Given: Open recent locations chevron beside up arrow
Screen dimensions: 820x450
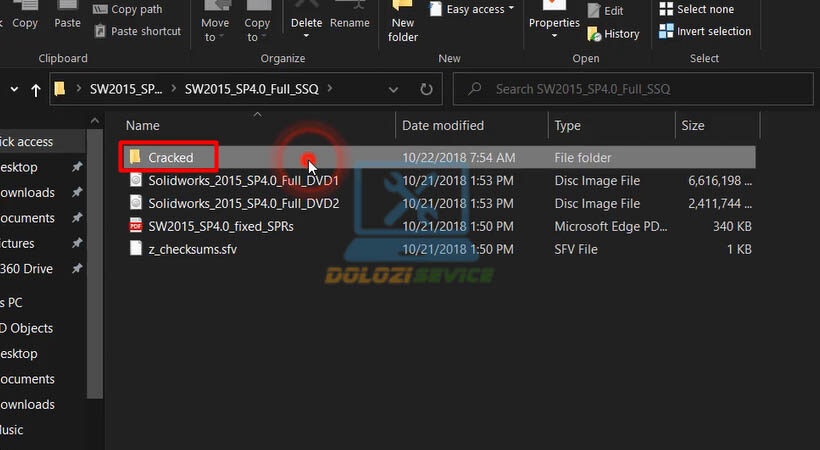Looking at the screenshot, I should (x=14, y=89).
